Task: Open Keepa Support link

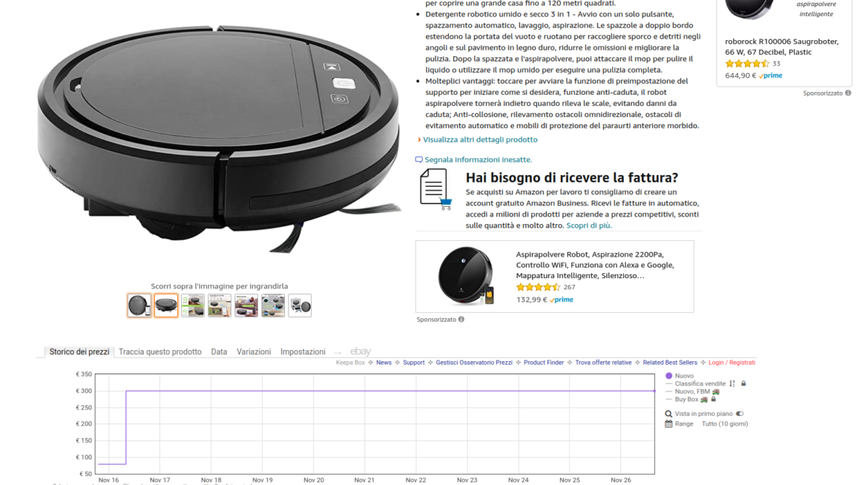Action: click(413, 363)
